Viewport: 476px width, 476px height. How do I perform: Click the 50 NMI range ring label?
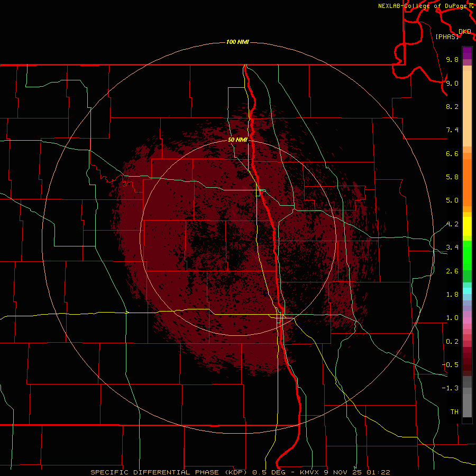click(237, 140)
